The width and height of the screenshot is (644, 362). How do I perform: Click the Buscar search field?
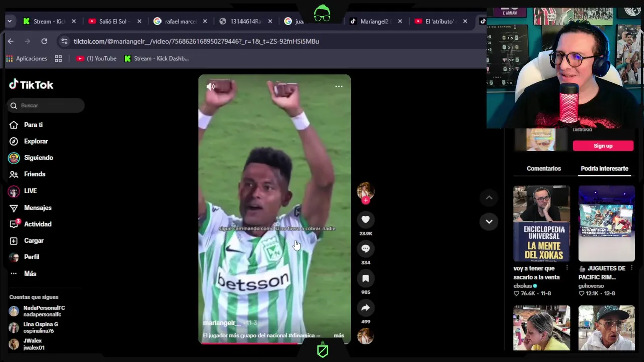[46, 105]
